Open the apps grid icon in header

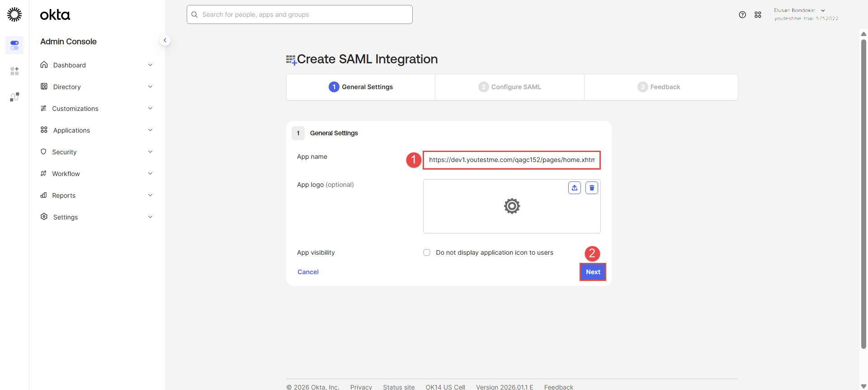758,15
